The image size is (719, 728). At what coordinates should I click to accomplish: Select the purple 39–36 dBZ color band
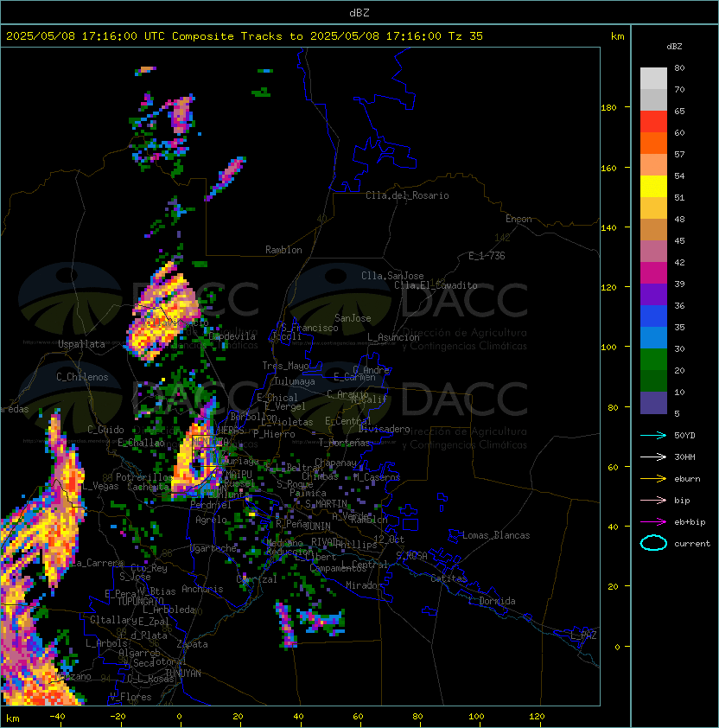[x=653, y=295]
